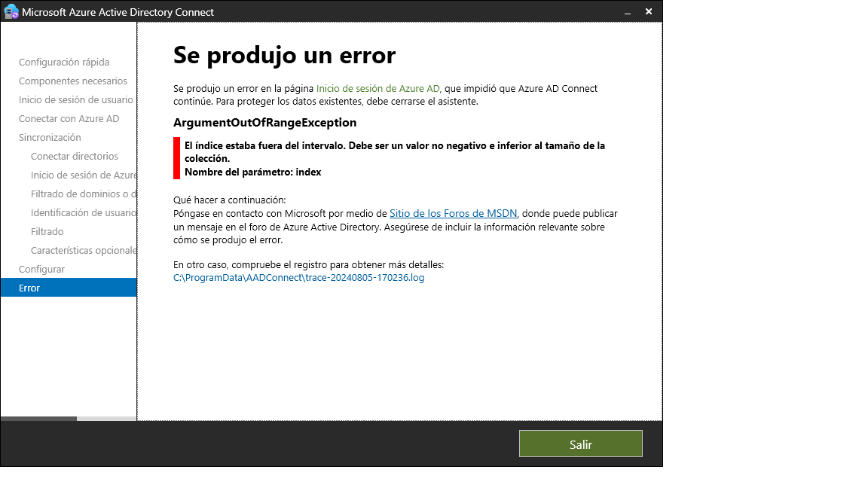This screenshot has height=488, width=868.
Task: Click the 'Qué hacer a continuación:' text
Action: [x=230, y=200]
